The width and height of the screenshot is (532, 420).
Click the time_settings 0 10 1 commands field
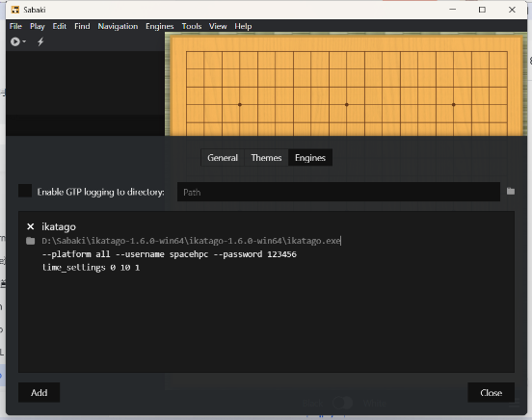tap(275, 268)
